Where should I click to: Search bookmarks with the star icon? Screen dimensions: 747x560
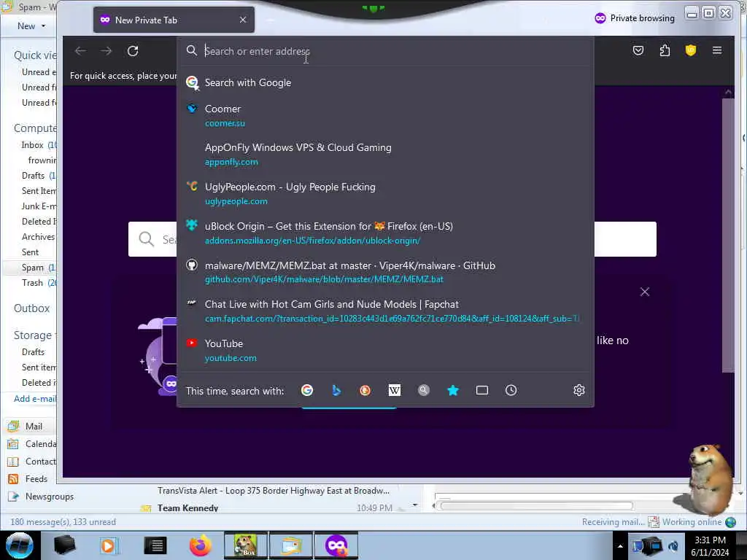(453, 391)
